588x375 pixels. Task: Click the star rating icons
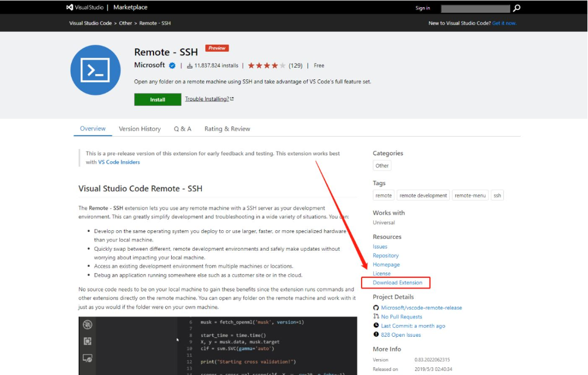pyautogui.click(x=266, y=65)
